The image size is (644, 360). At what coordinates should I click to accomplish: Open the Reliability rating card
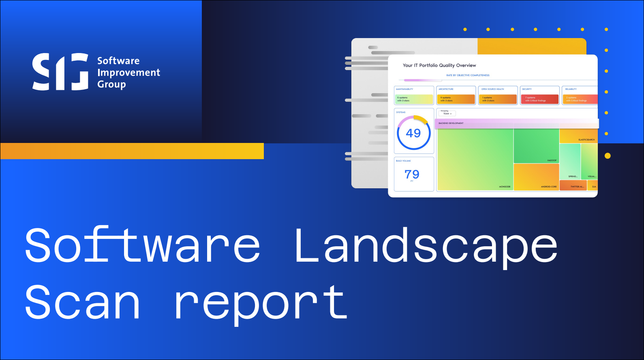580,96
